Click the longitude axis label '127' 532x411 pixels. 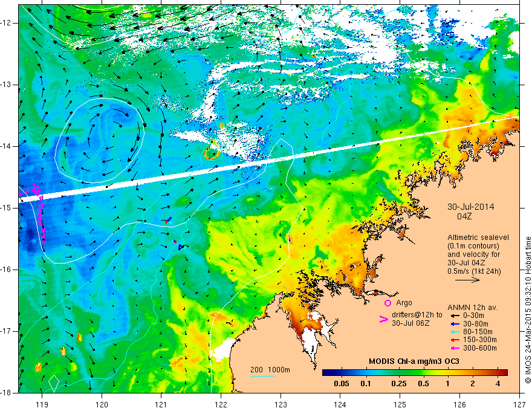click(519, 404)
